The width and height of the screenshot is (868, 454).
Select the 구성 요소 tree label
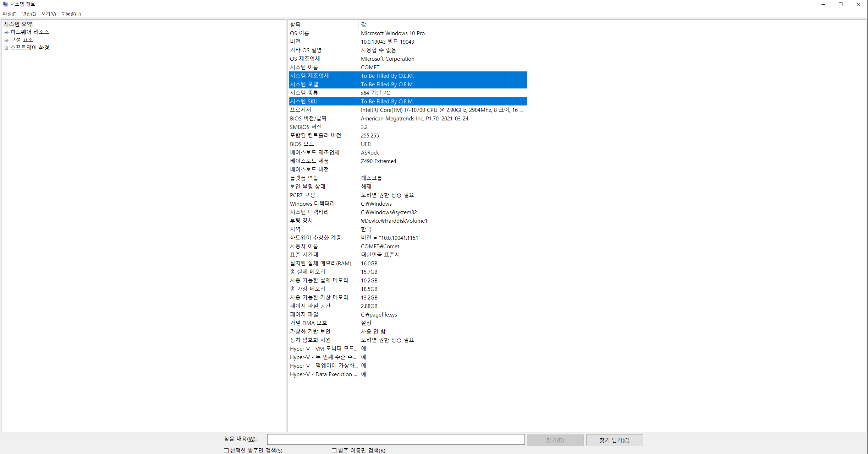pyautogui.click(x=22, y=40)
